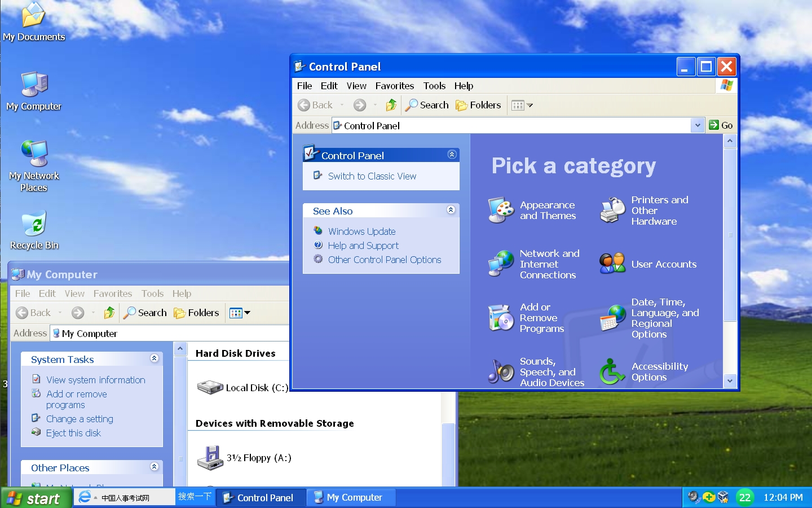This screenshot has height=508, width=812.
Task: Click Switch to Classic View link
Action: point(372,176)
